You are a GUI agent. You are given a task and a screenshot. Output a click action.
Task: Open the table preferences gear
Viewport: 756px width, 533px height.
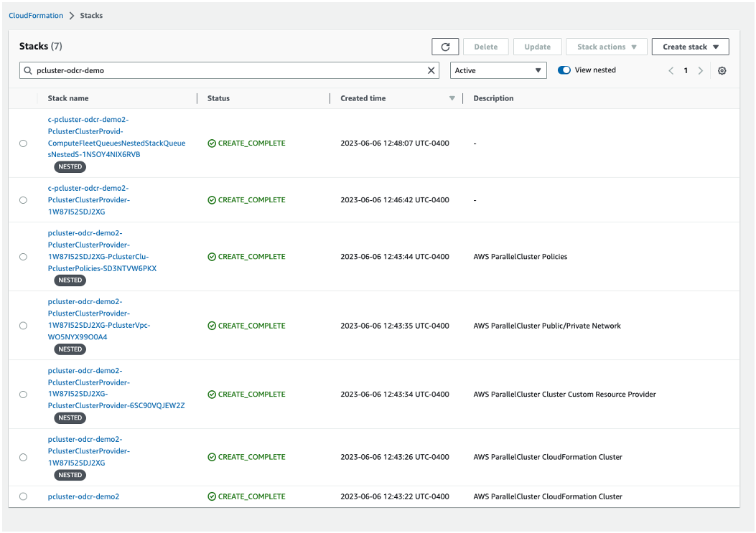pos(722,70)
